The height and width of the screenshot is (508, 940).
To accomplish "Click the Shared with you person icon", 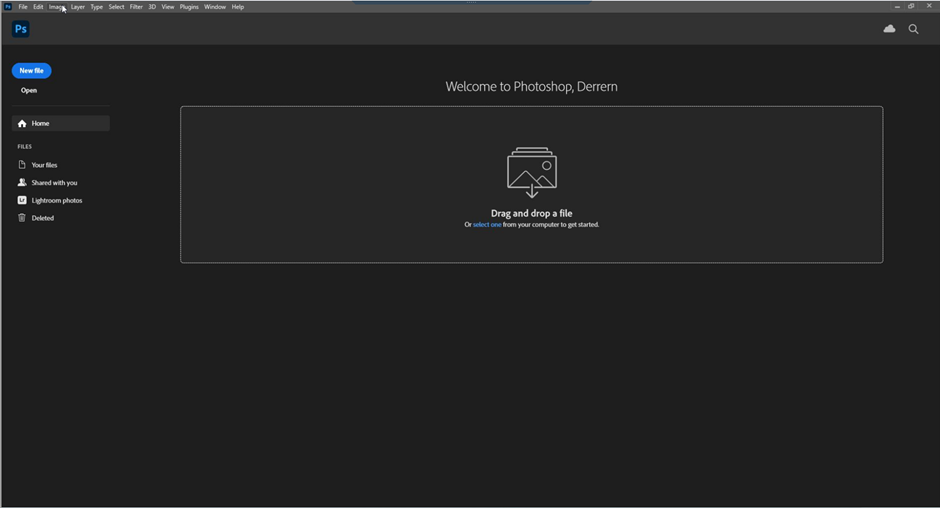I will (22, 182).
